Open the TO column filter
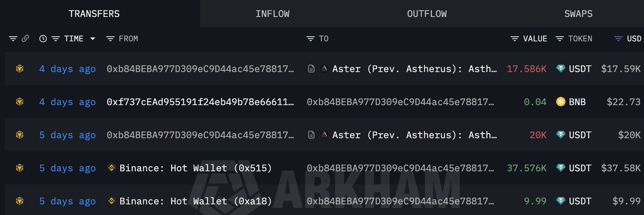 [311, 39]
